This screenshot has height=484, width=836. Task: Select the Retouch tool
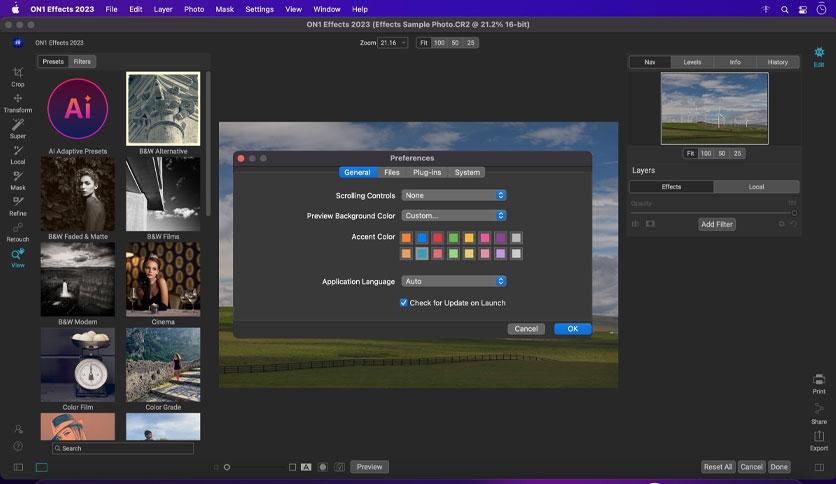[18, 232]
